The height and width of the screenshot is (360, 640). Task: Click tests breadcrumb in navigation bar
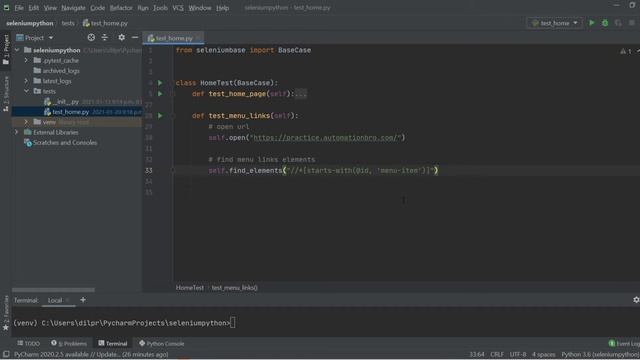click(x=68, y=23)
